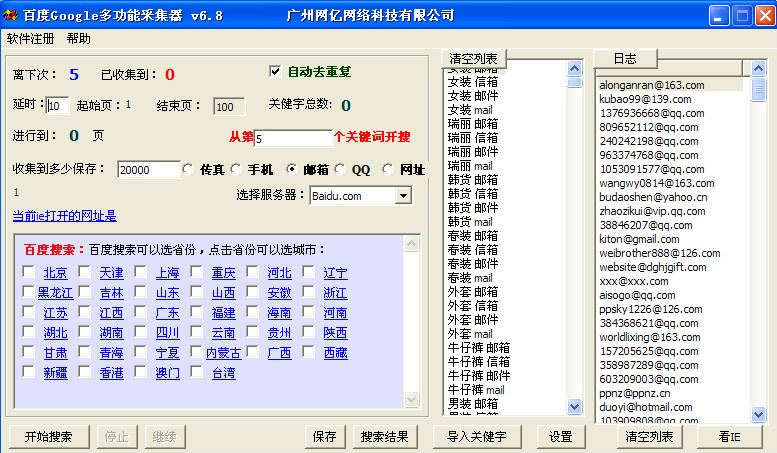Click the 收集到多少保存 input field
This screenshot has height=453, width=777.
point(149,170)
